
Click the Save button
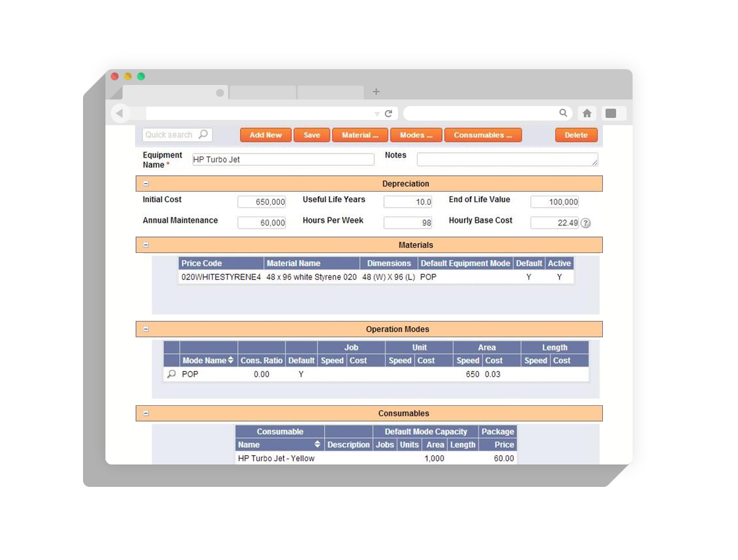(312, 135)
